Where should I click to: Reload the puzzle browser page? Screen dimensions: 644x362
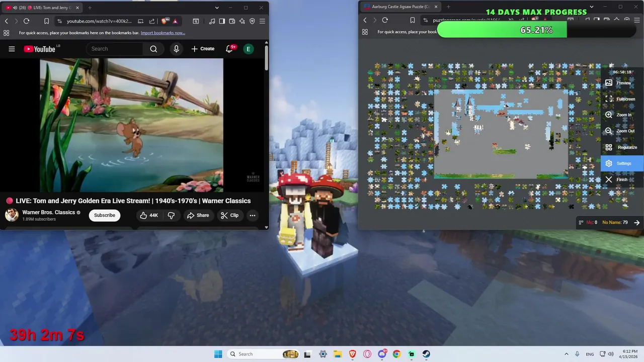(385, 20)
